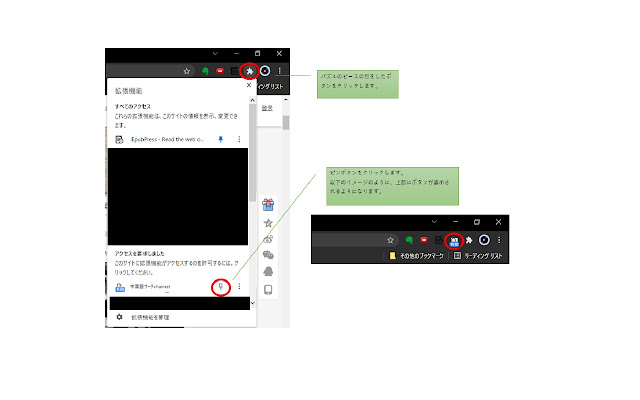Open tab search chevron in left window

215,53
